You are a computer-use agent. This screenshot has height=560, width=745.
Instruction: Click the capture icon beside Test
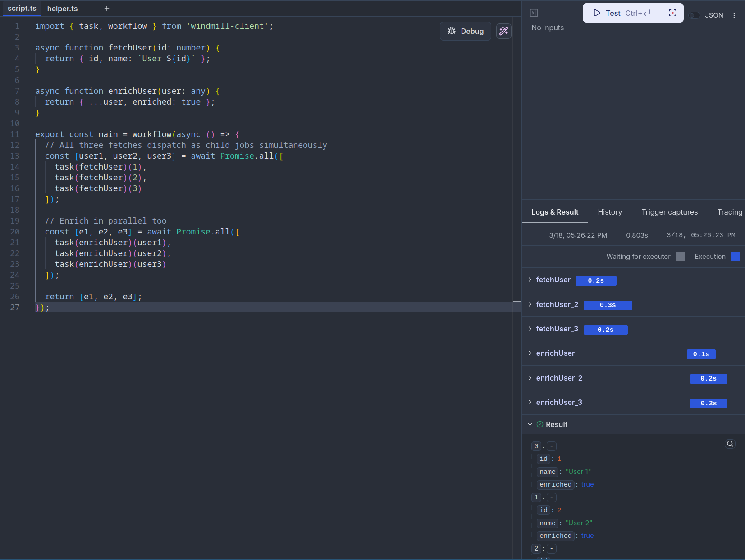click(672, 13)
